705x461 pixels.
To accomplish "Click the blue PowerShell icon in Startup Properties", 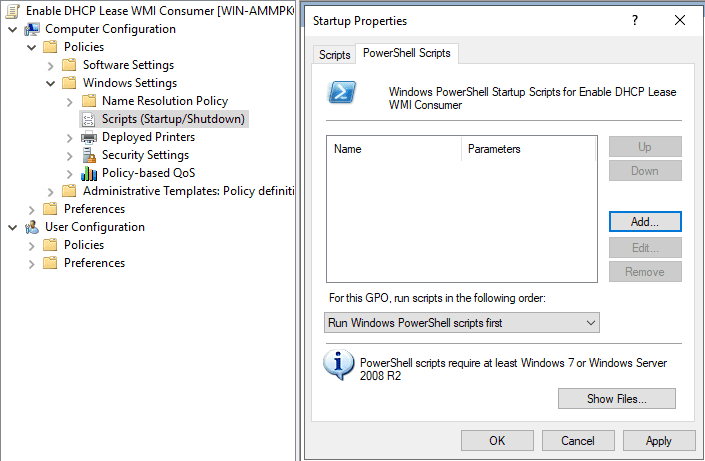I will [342, 92].
